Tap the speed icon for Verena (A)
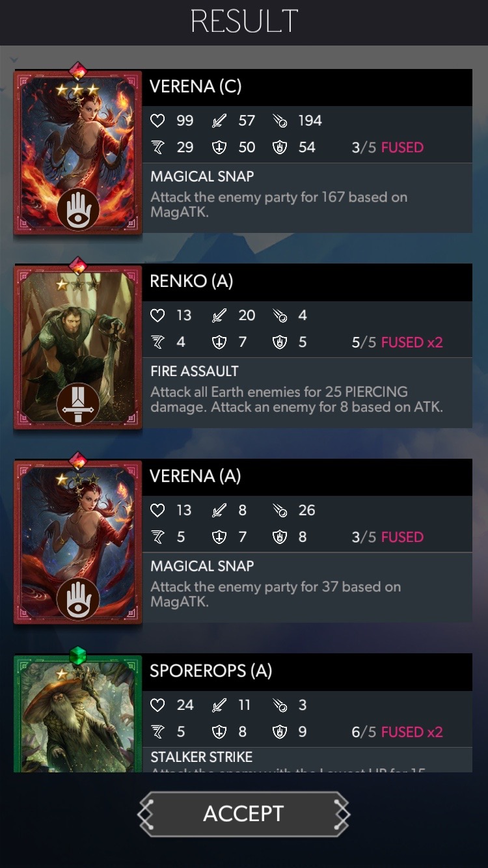The height and width of the screenshot is (868, 488). pyautogui.click(x=158, y=537)
